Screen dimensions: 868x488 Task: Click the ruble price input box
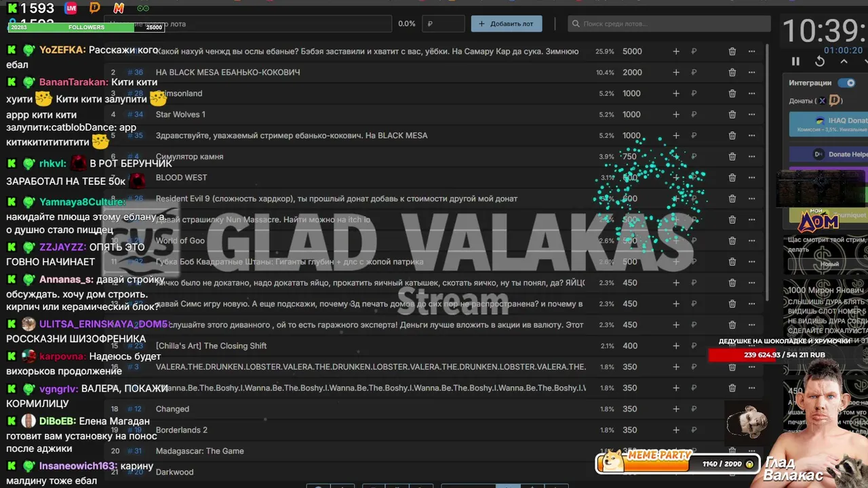pos(443,24)
